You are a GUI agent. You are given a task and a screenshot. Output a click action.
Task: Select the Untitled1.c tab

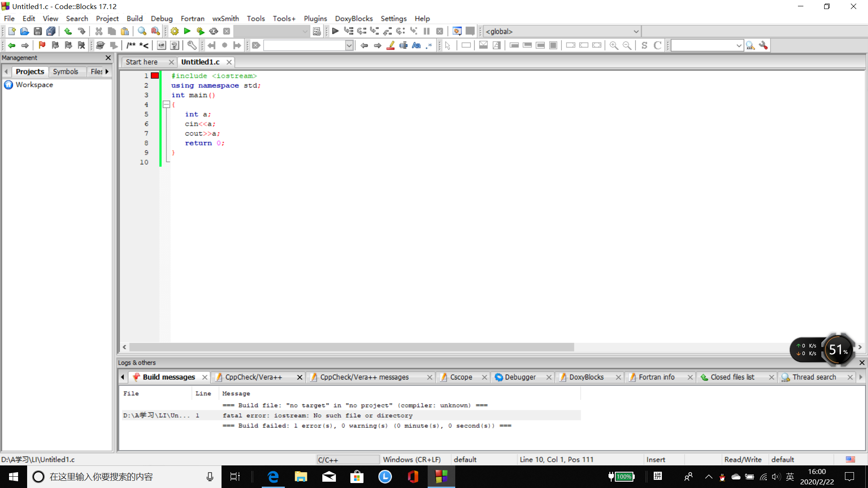200,62
